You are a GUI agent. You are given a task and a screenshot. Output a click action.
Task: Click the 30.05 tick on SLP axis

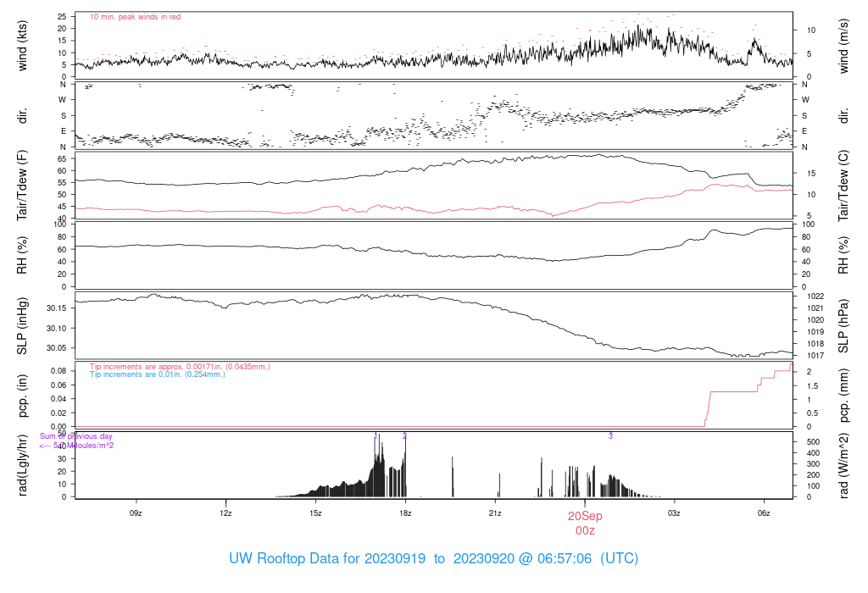[56, 348]
